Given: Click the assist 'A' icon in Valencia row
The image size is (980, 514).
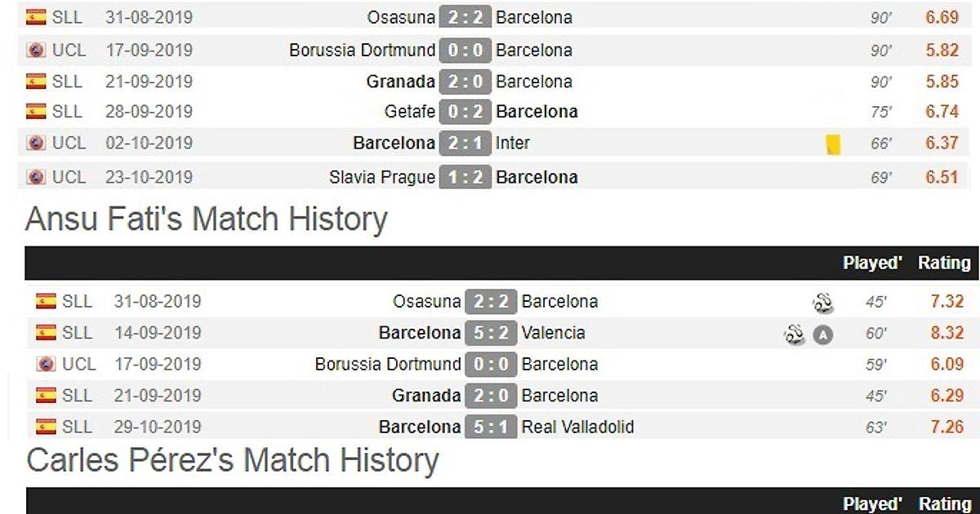Looking at the screenshot, I should tap(823, 335).
